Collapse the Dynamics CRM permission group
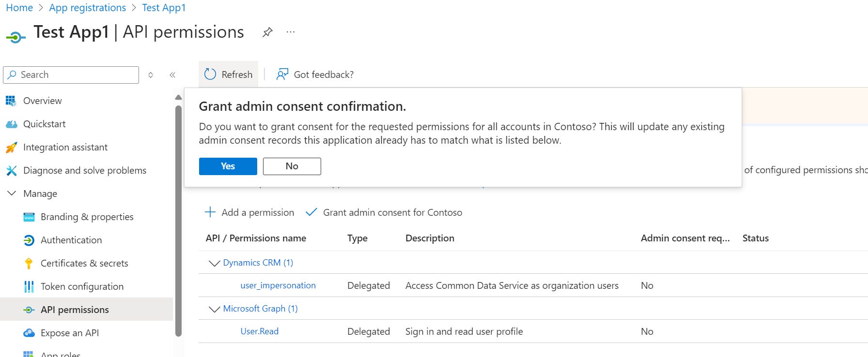 click(214, 263)
